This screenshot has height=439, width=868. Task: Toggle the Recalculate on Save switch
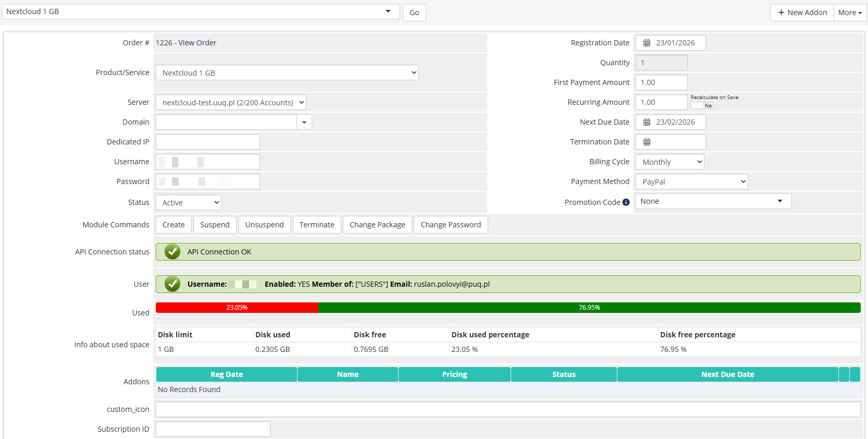702,105
